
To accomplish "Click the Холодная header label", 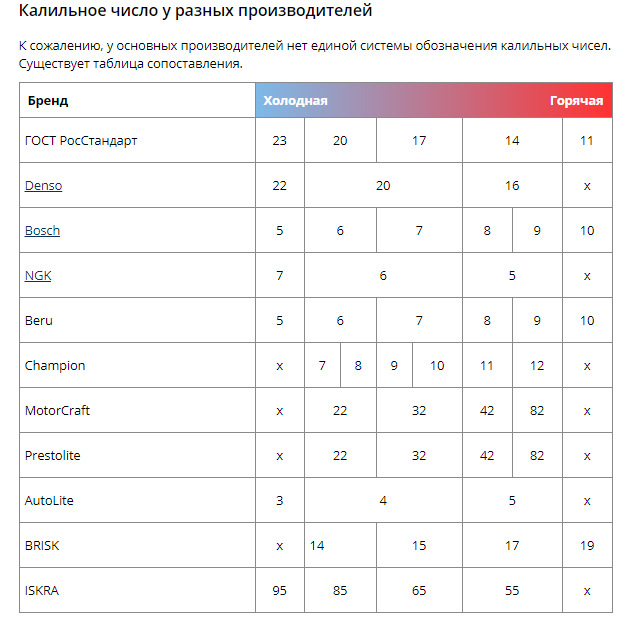I will click(x=295, y=100).
